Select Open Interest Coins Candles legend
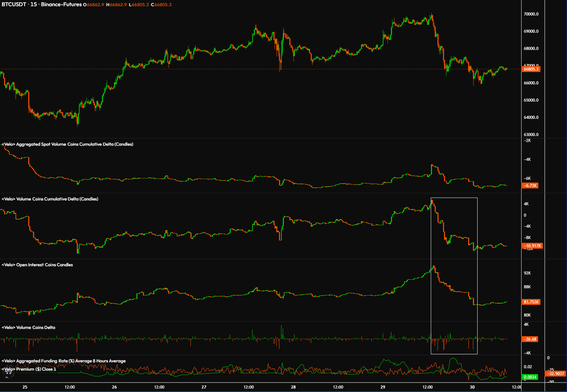567x392 pixels. point(37,265)
